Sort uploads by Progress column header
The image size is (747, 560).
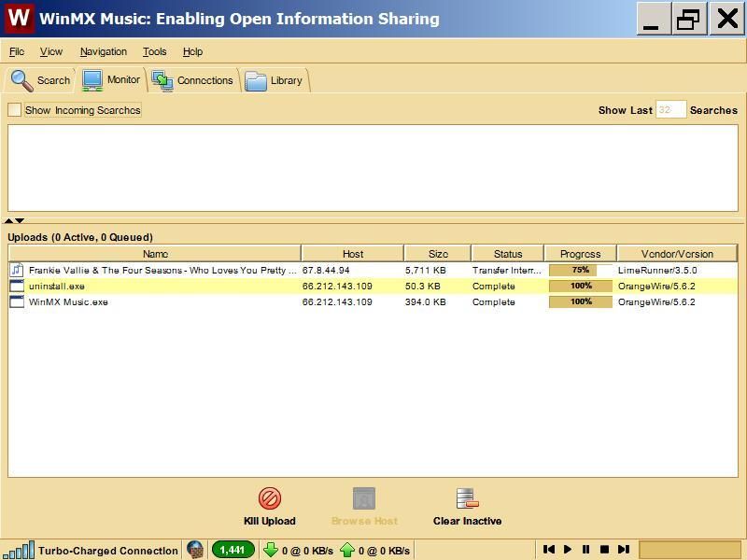pos(580,254)
